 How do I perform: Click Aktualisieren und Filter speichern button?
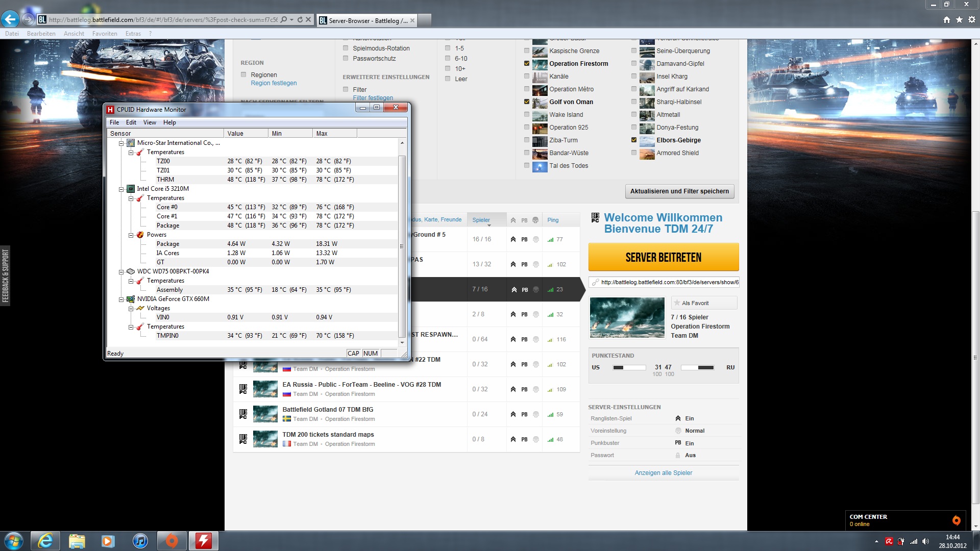[679, 191]
